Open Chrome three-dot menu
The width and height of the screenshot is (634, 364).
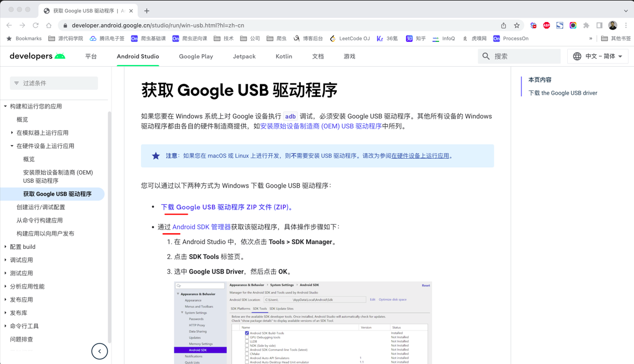point(626,25)
